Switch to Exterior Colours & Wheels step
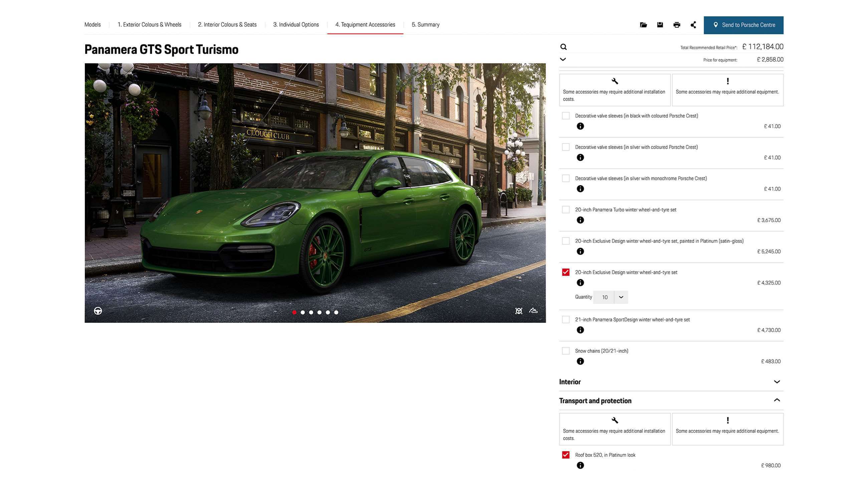The width and height of the screenshot is (868, 488). 150,25
